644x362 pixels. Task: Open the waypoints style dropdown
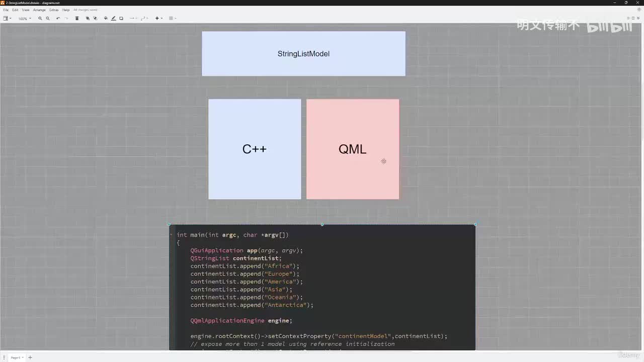144,19
